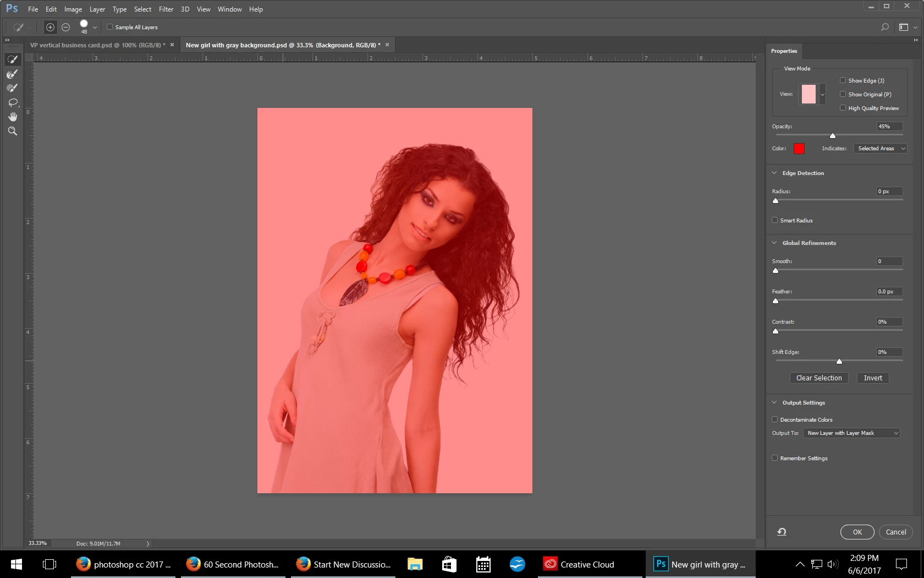Click the Opacity slider handle
The height and width of the screenshot is (578, 924).
(x=833, y=135)
